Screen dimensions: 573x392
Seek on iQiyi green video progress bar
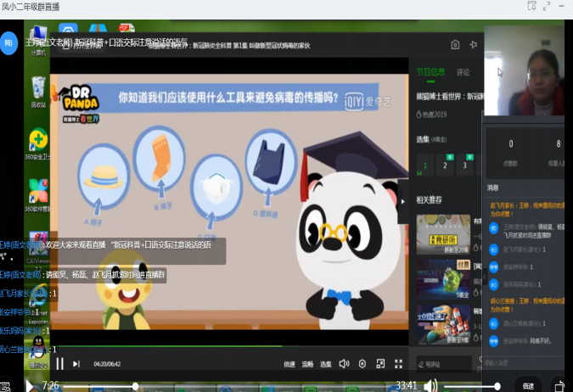coord(229,346)
